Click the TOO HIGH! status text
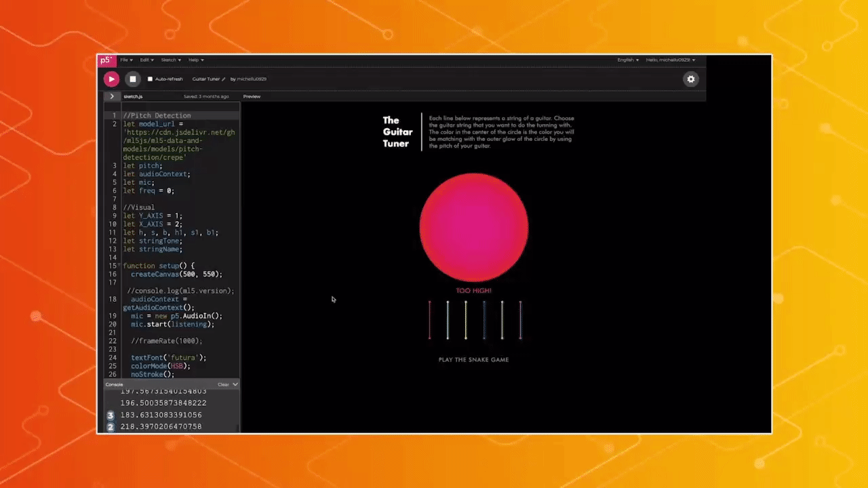This screenshot has width=868, height=488. tap(473, 291)
